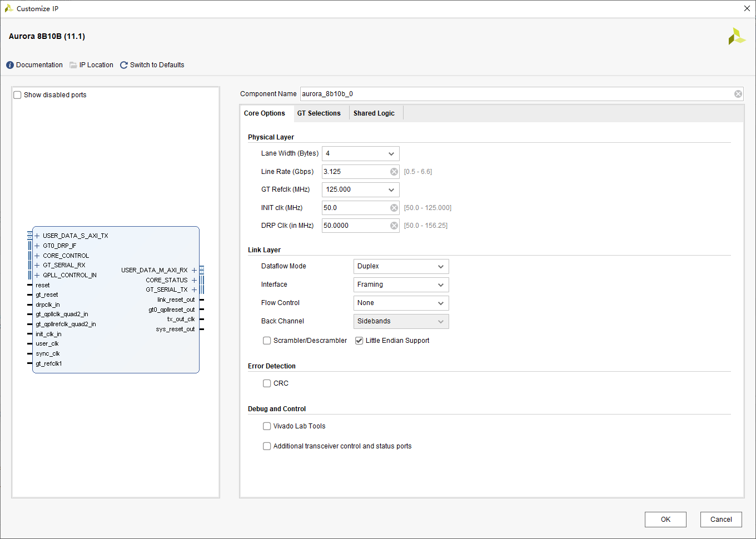
Task: Click the Switch to Defaults refresh icon
Action: coord(124,65)
